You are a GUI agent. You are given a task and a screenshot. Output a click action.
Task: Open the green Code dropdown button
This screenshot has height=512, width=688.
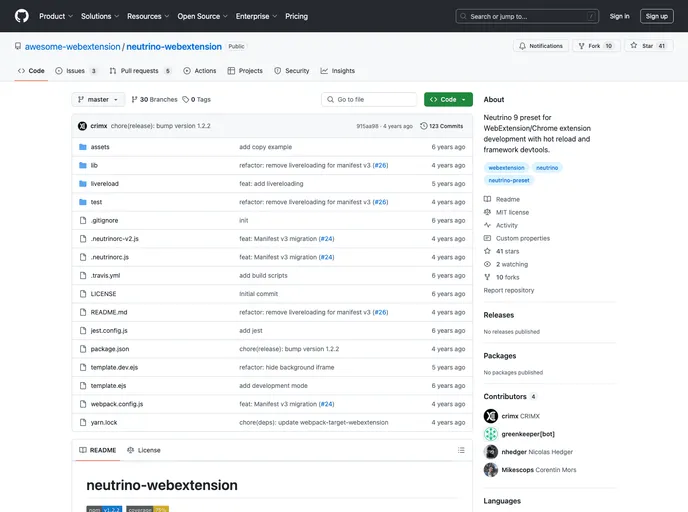[448, 100]
